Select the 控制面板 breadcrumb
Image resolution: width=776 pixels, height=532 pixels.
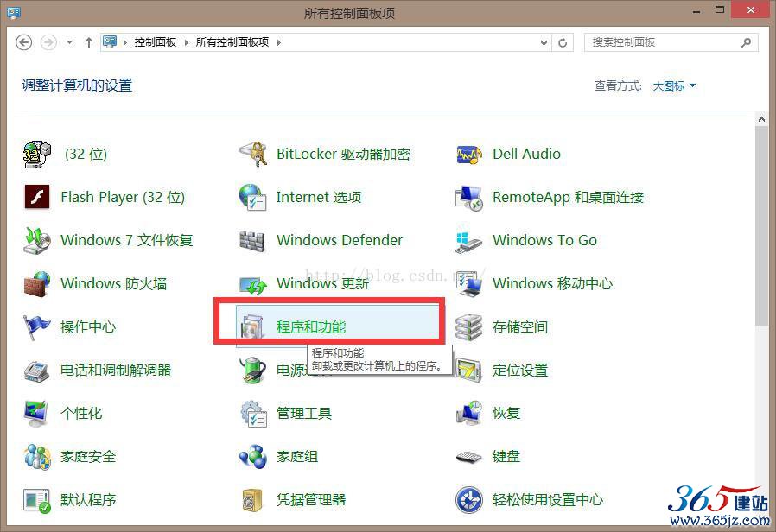tap(156, 42)
